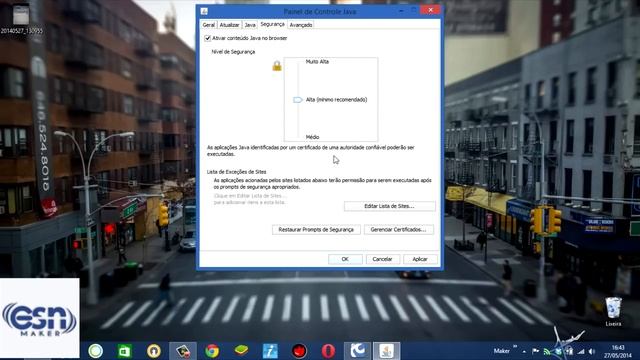Click Restaurar Prompts de Segurança

pyautogui.click(x=316, y=230)
